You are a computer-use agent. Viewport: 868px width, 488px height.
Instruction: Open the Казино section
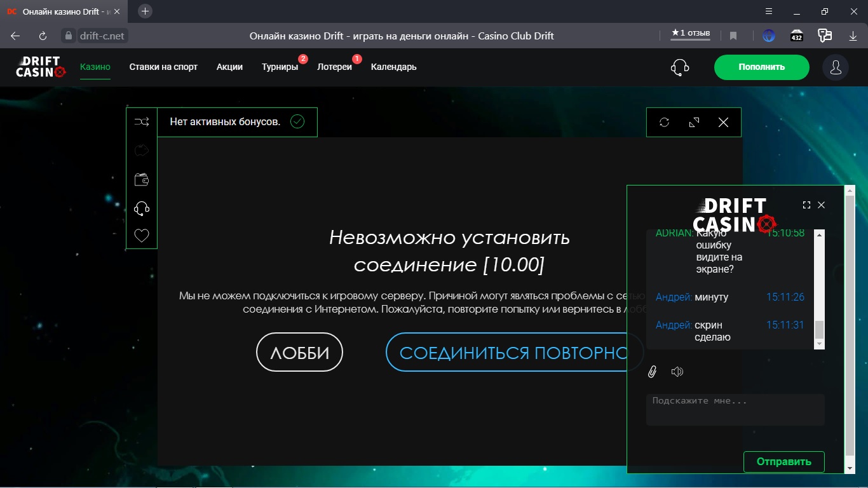pos(95,67)
